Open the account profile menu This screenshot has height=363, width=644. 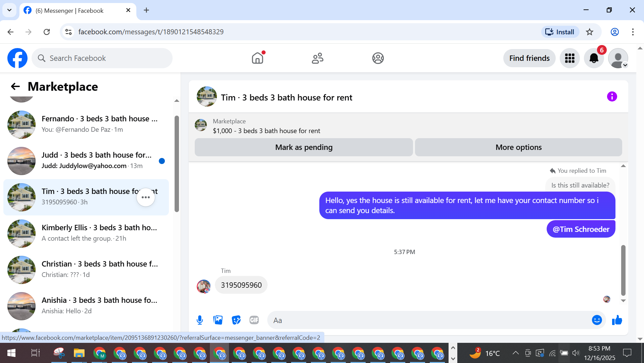tap(618, 58)
